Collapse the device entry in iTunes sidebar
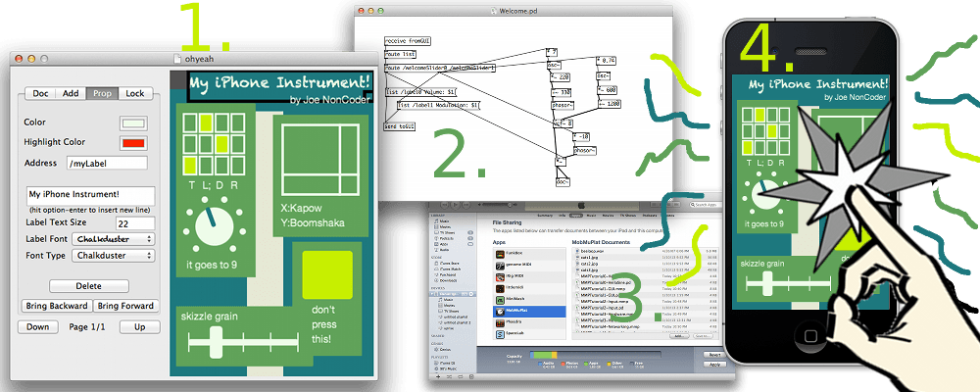The width and height of the screenshot is (980, 392). [431, 294]
